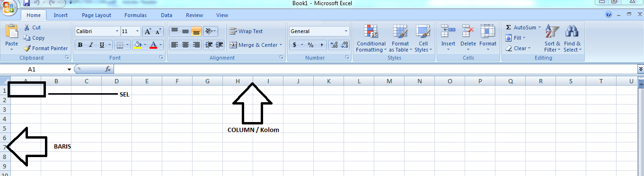Switch to the Data tab

[x=166, y=15]
